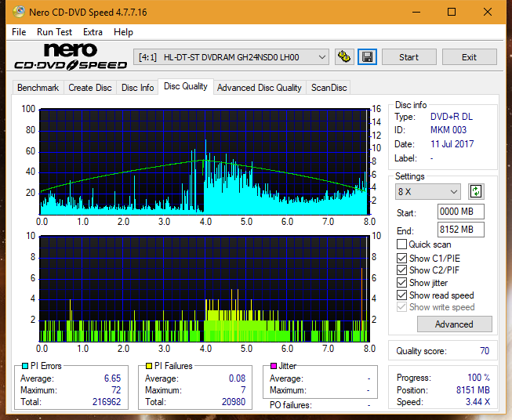Click PI Errors average value 6.65
The image size is (512, 420).
(x=112, y=378)
